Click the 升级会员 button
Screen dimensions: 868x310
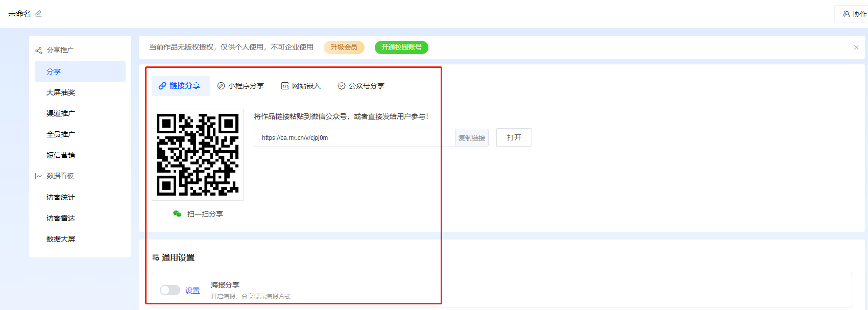pos(344,47)
